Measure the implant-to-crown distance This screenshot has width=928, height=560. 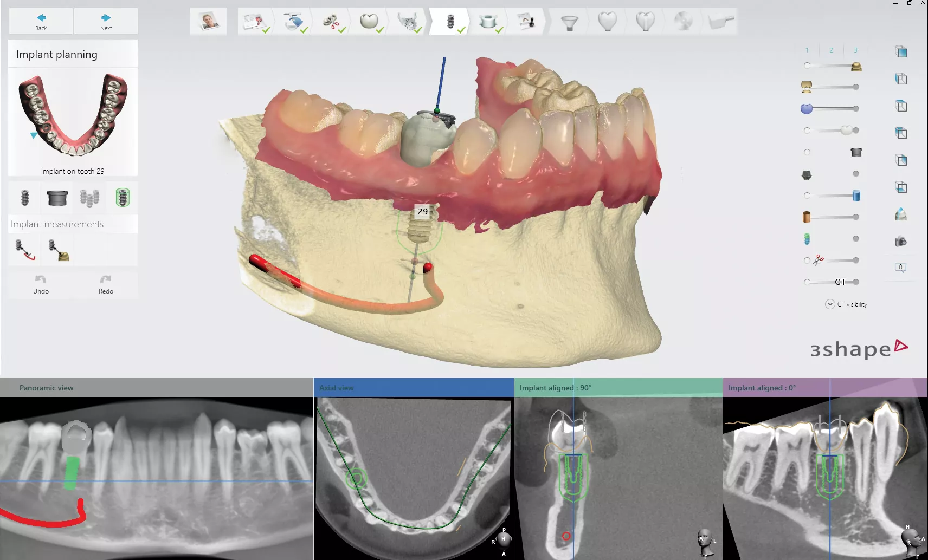coord(58,250)
